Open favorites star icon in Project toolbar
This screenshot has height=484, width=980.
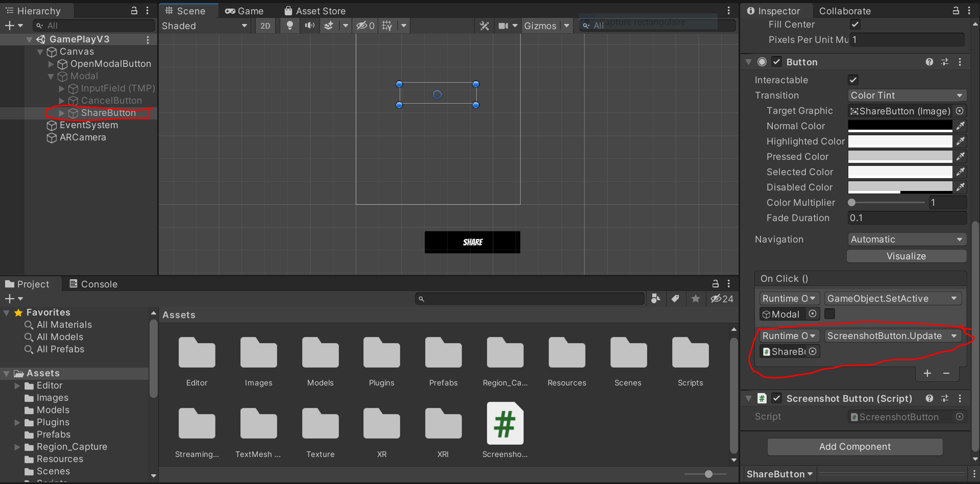click(696, 299)
